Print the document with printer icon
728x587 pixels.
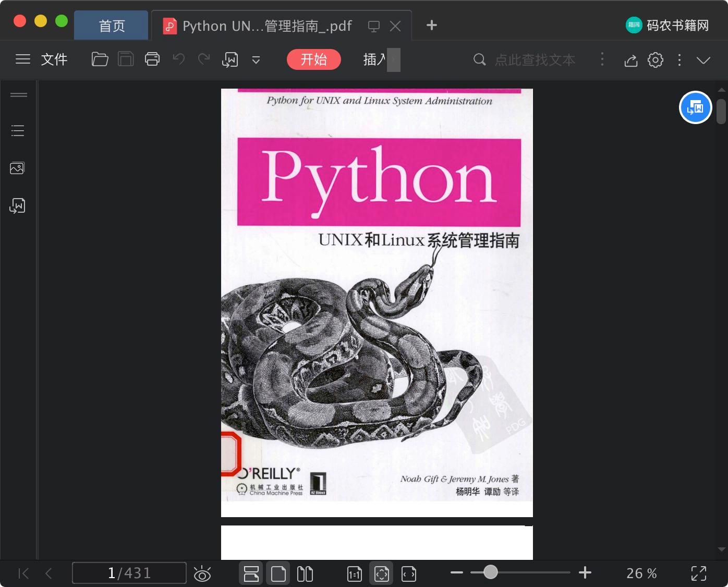click(152, 59)
